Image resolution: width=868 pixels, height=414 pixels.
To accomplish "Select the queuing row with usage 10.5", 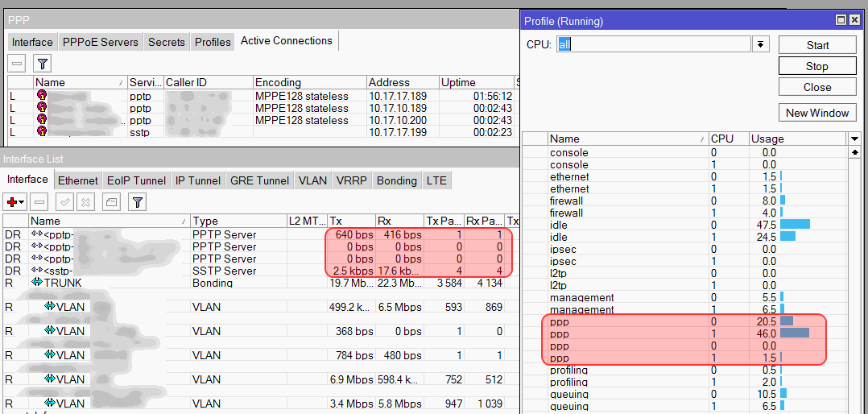I will click(x=684, y=394).
